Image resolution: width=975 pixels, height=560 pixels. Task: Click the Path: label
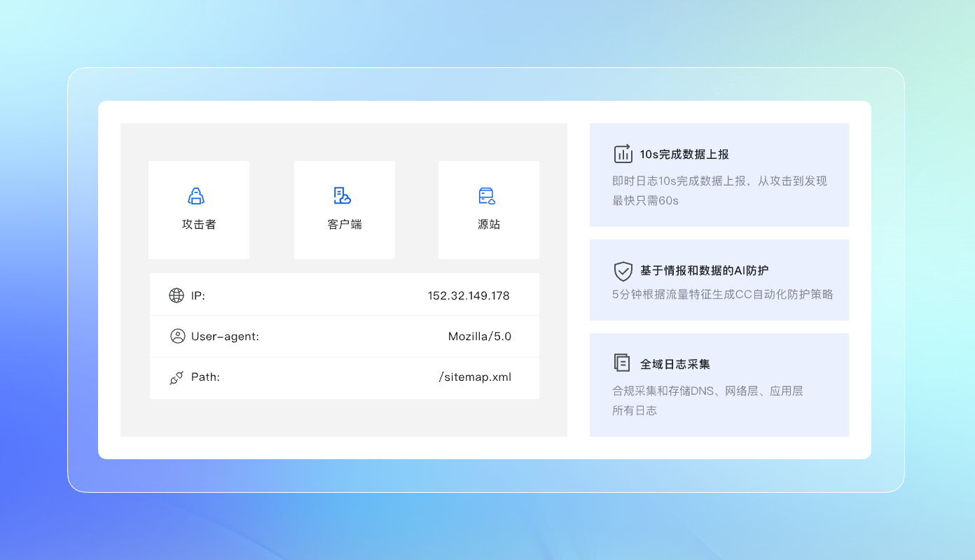205,377
